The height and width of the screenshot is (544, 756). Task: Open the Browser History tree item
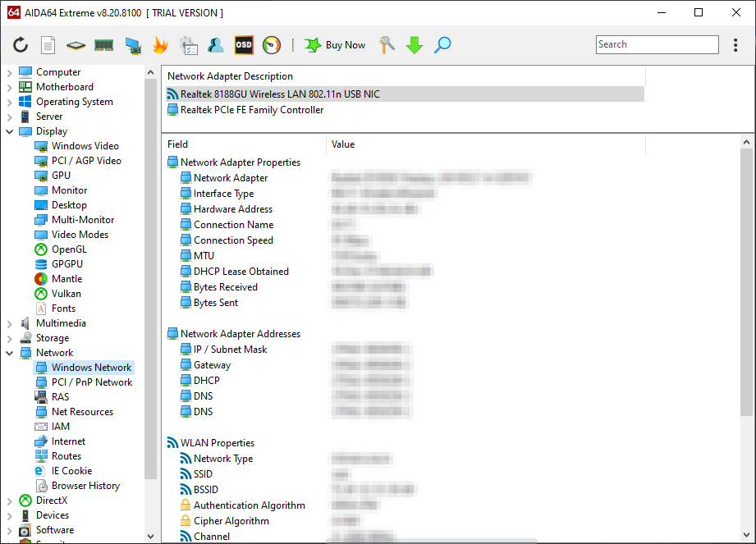coord(85,486)
